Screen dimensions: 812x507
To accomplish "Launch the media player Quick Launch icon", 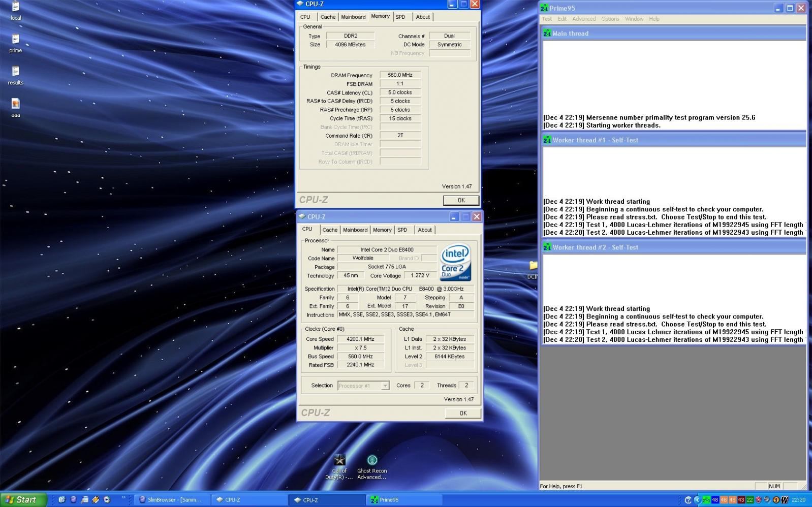I will pos(107,500).
